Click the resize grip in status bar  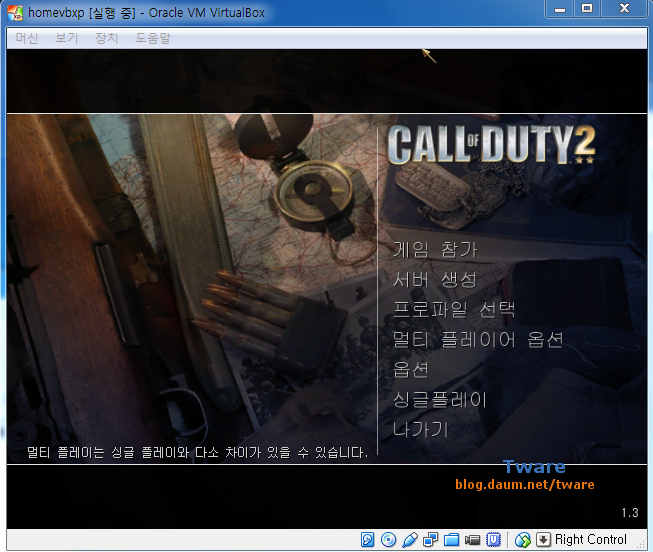point(642,545)
